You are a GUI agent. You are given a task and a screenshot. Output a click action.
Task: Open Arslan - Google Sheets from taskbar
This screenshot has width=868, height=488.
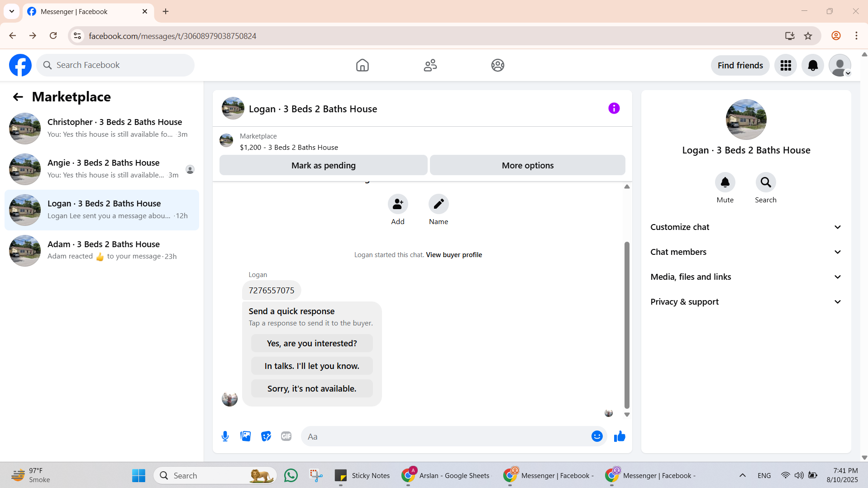(446, 475)
